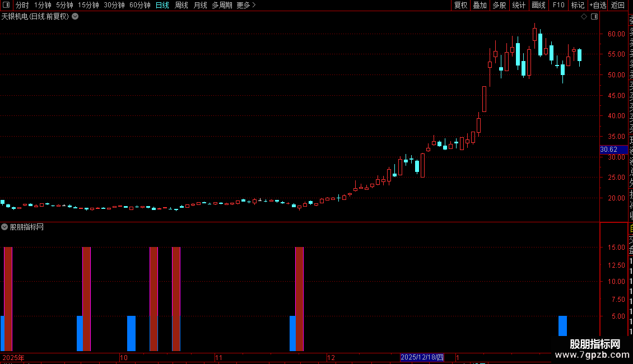Open F10 company information
633x364 pixels.
click(558, 5)
